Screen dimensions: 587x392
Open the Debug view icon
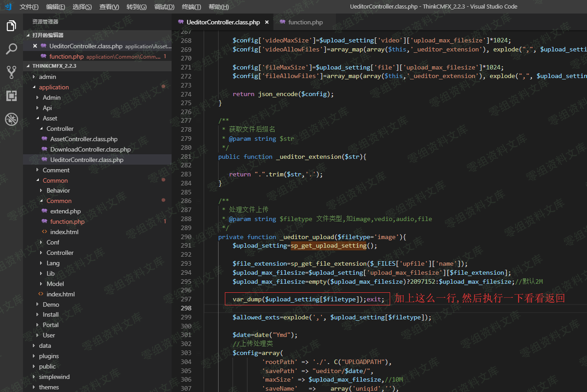(11, 119)
